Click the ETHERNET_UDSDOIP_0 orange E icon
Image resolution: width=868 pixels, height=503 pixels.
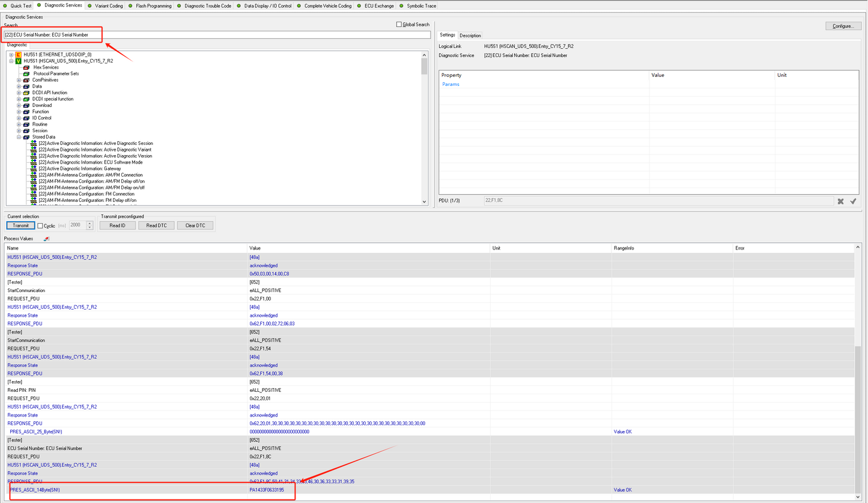click(18, 55)
